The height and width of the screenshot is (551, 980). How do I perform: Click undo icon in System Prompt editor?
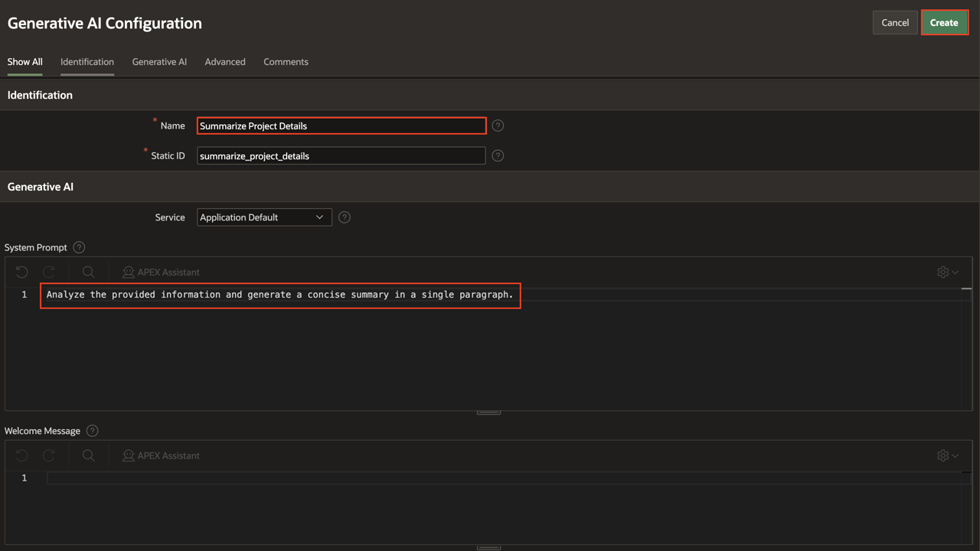tap(21, 272)
